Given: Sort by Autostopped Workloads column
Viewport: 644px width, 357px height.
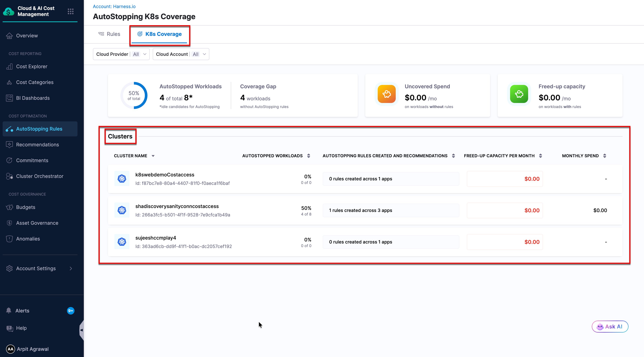Looking at the screenshot, I should [308, 156].
